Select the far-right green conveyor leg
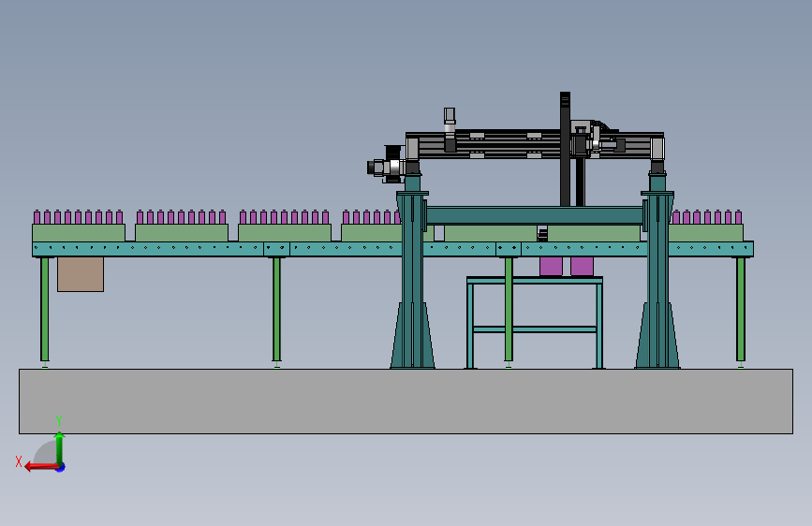 point(741,309)
